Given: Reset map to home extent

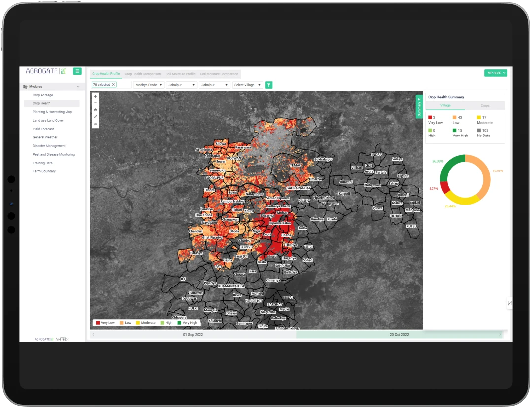Looking at the screenshot, I should tap(96, 110).
